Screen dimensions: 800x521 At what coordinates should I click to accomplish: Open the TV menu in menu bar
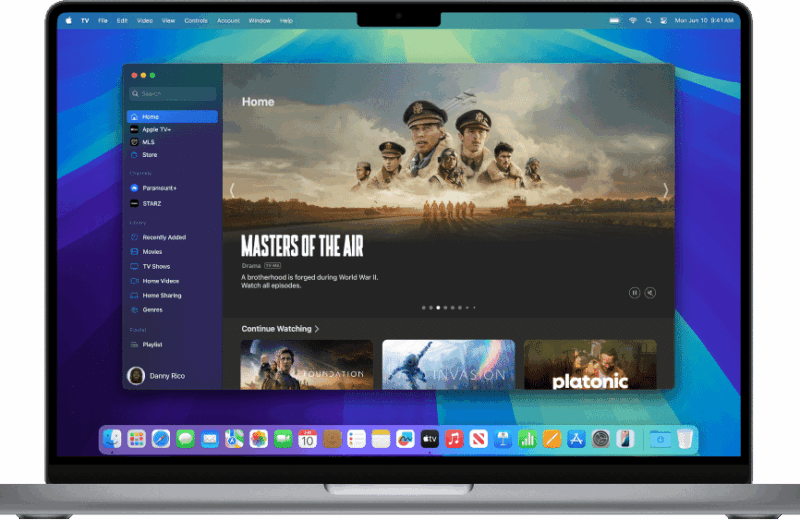[x=85, y=21]
